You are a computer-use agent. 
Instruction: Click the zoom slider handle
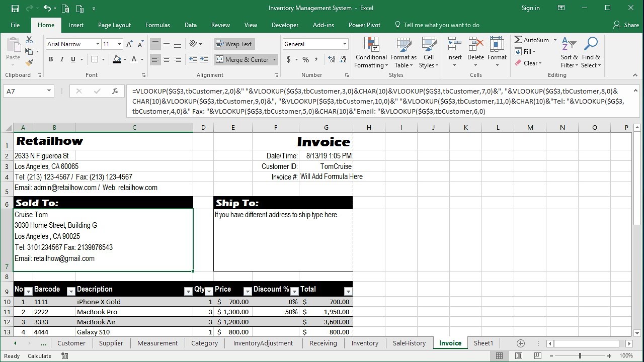(x=580, y=356)
